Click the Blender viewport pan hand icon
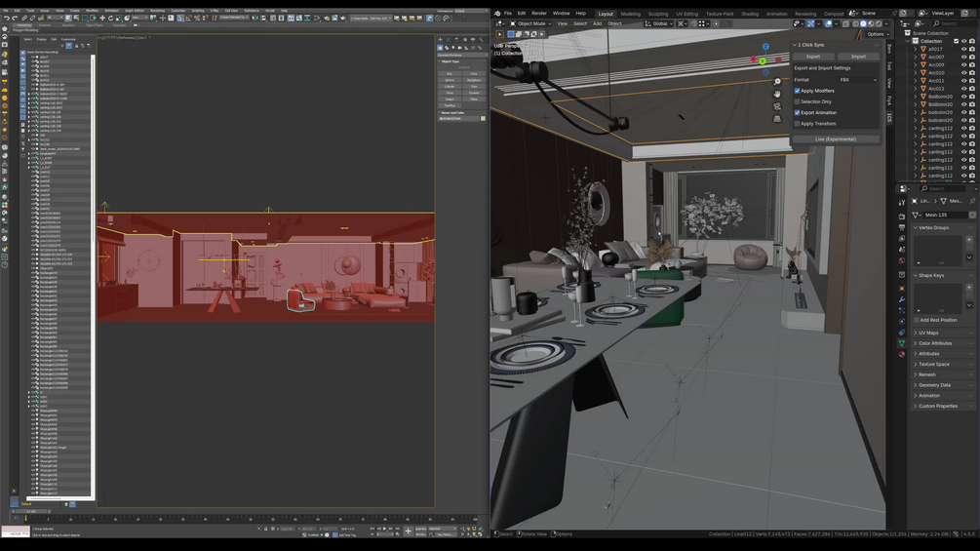The width and height of the screenshot is (980, 551). [777, 94]
